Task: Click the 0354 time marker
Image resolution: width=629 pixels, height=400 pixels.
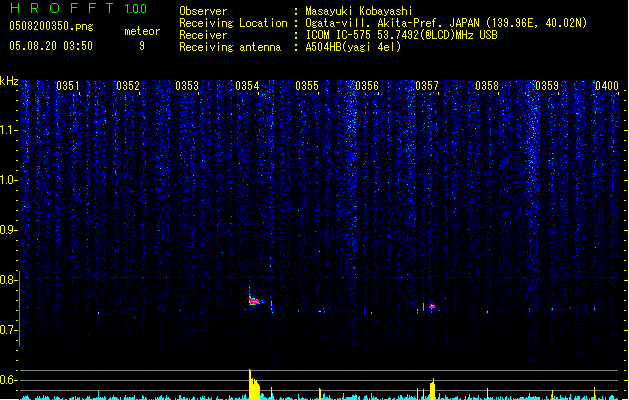Action: (247, 86)
